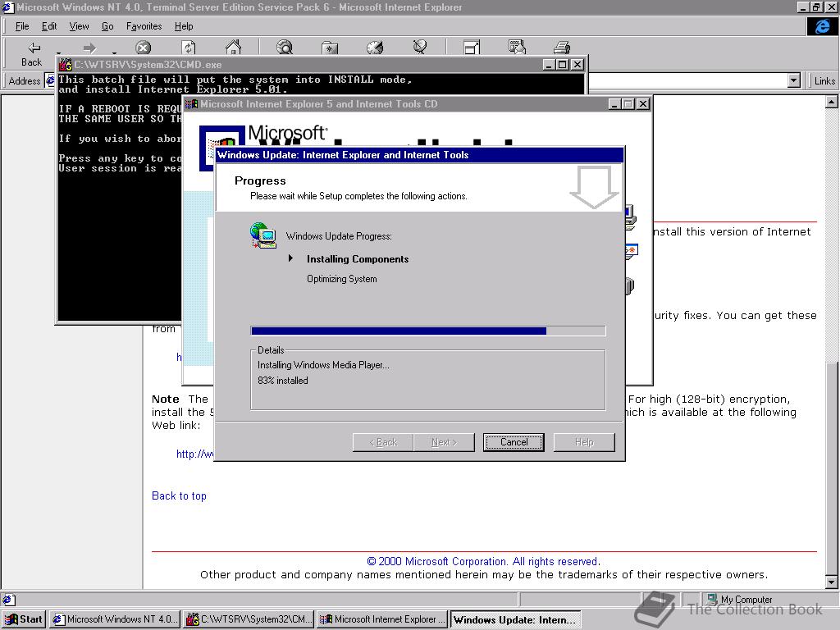This screenshot has height=630, width=840.
Task: Click the IE window system menu icon
Action: 7,7
